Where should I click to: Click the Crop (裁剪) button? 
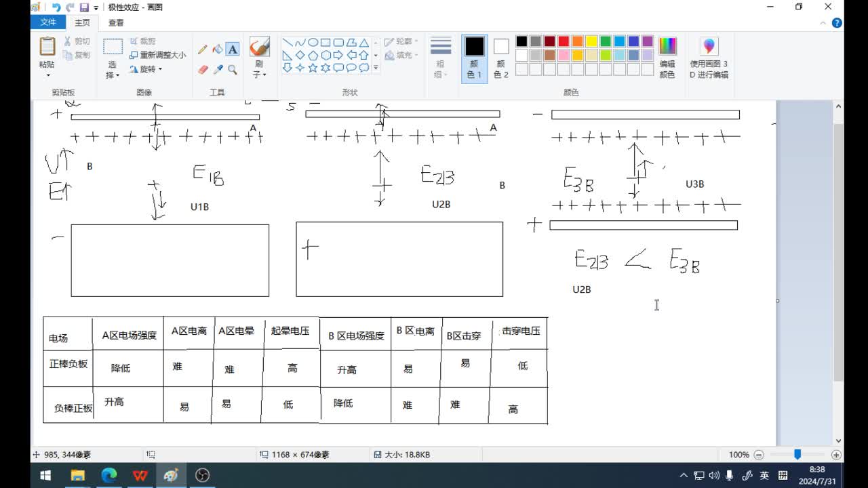tap(142, 41)
